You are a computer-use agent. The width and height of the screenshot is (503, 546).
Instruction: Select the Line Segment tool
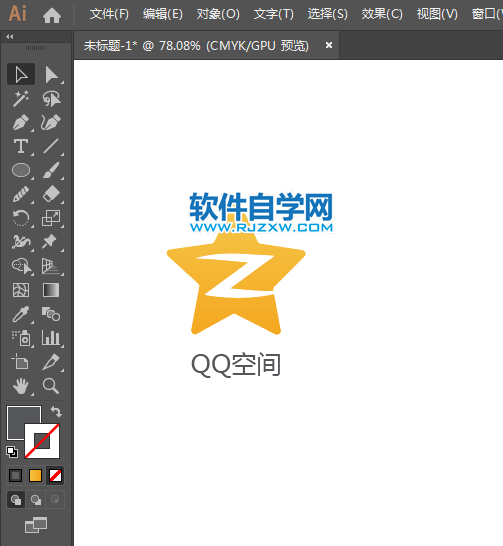click(51, 146)
